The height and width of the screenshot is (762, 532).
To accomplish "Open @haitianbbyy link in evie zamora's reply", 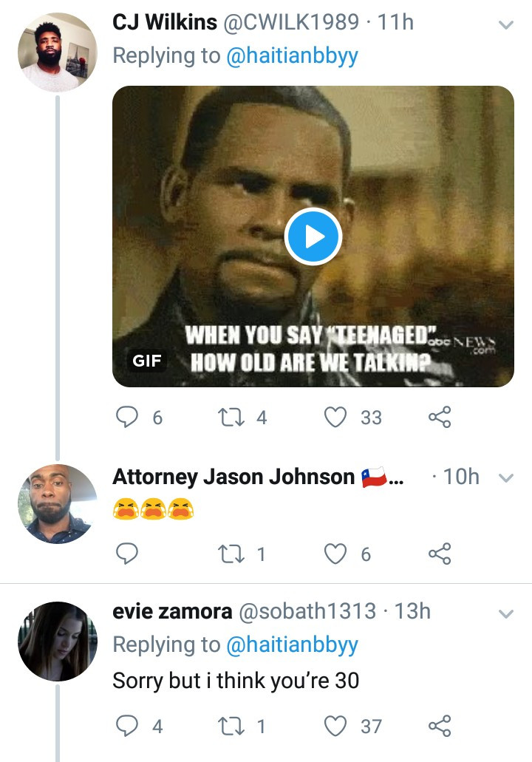I will (x=292, y=644).
